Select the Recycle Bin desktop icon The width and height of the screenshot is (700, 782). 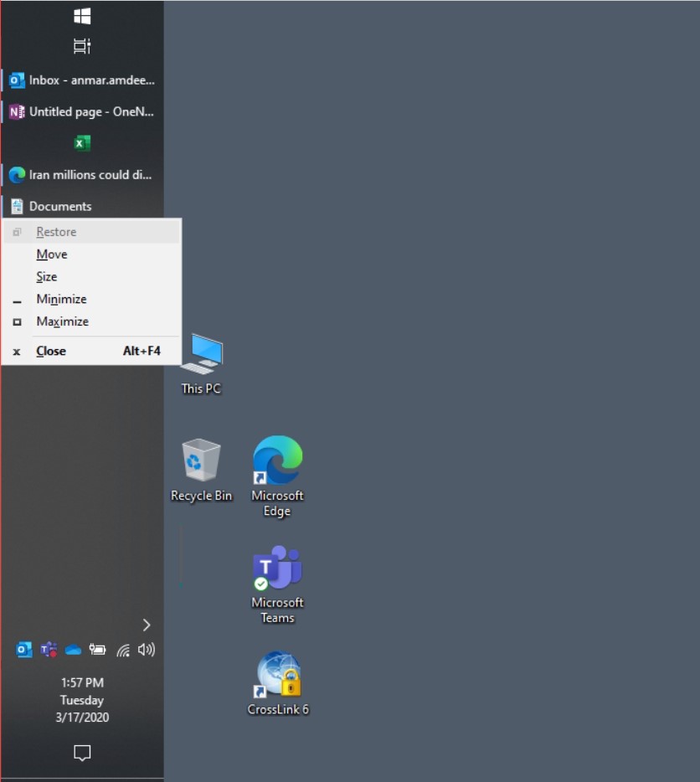(x=201, y=470)
